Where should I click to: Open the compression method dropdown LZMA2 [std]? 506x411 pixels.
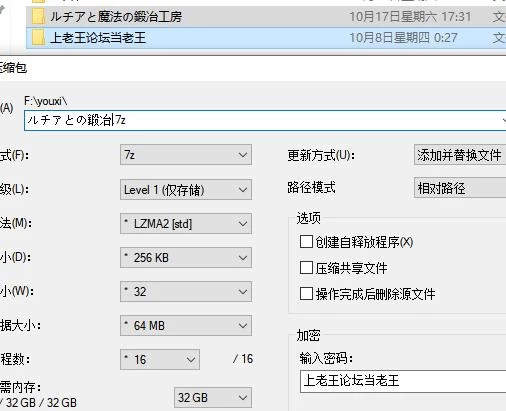(x=186, y=224)
